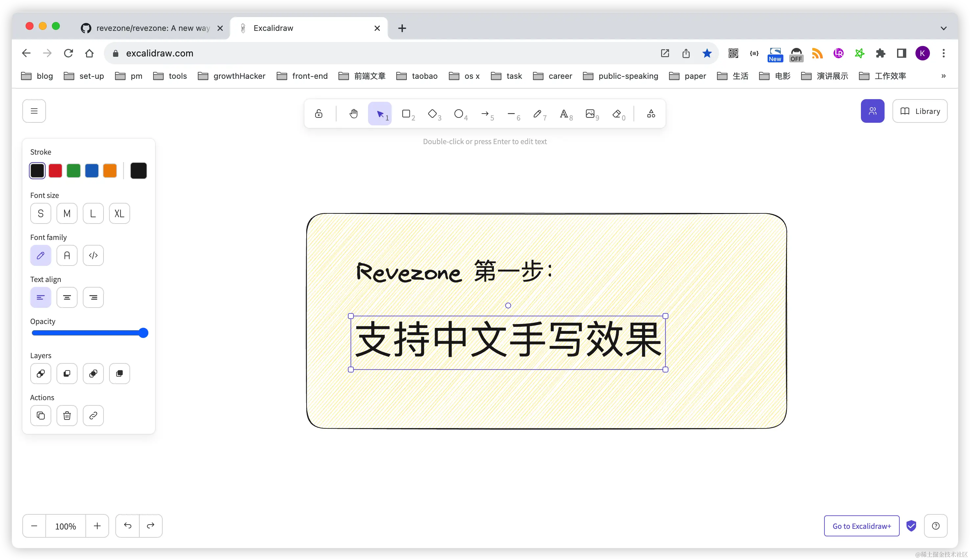Viewport: 970px width, 560px height.
Task: Expand hidden bookmarks overflow chevron
Action: pyautogui.click(x=943, y=76)
